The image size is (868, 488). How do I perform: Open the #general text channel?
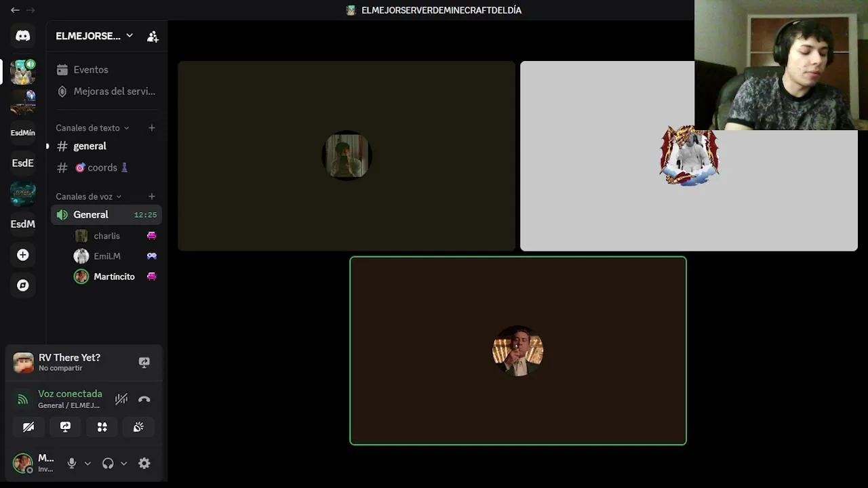click(x=106, y=146)
